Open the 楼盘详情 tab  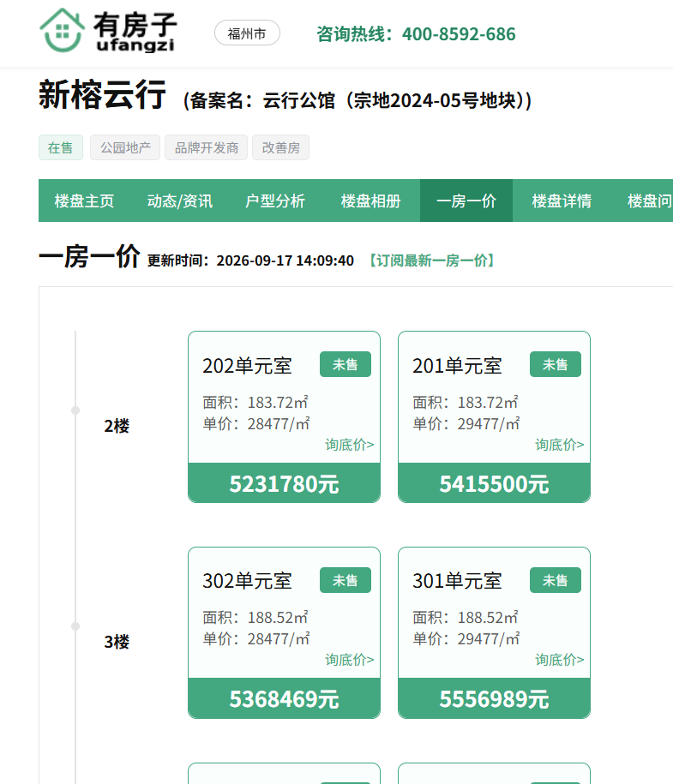[562, 201]
